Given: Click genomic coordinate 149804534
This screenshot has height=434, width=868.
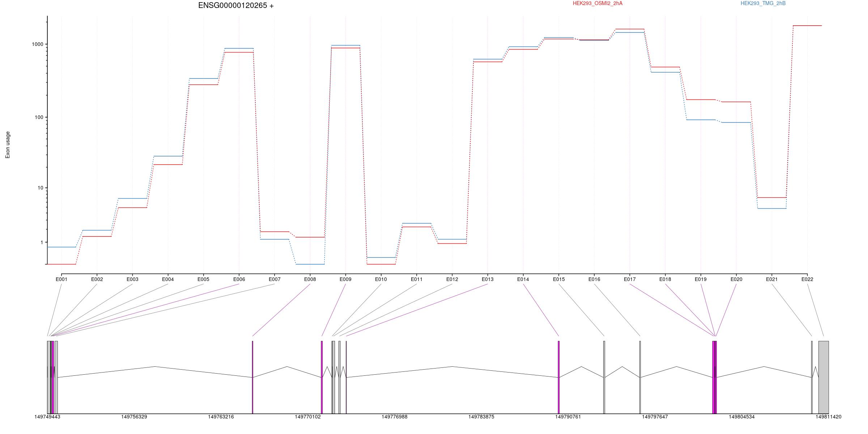Looking at the screenshot, I should (742, 417).
